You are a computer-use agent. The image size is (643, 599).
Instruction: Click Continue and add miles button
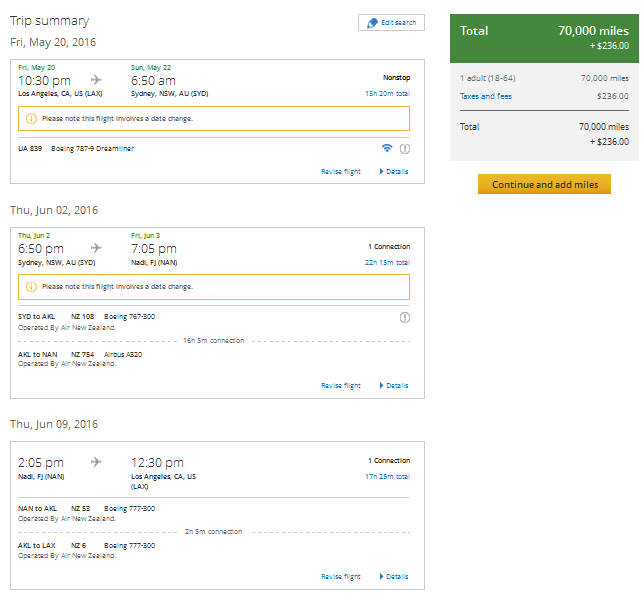pyautogui.click(x=545, y=184)
